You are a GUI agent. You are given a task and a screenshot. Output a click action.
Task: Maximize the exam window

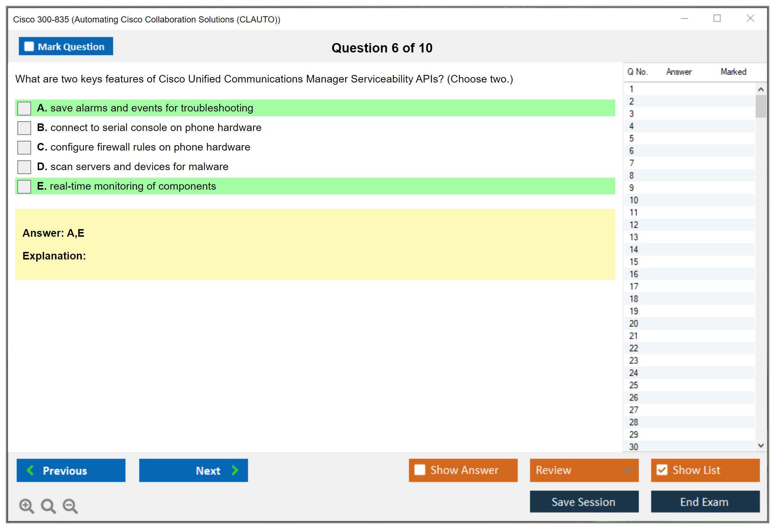tap(717, 18)
